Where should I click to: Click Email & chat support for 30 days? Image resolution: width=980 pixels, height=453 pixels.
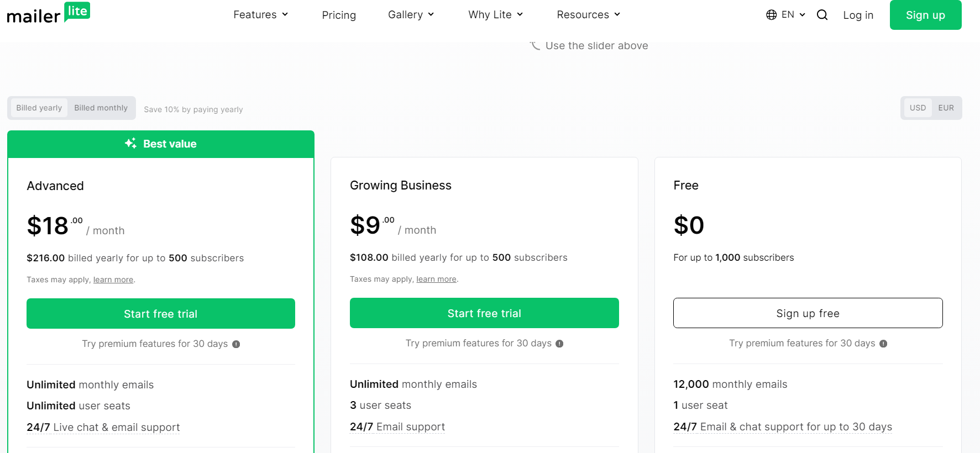(x=783, y=426)
